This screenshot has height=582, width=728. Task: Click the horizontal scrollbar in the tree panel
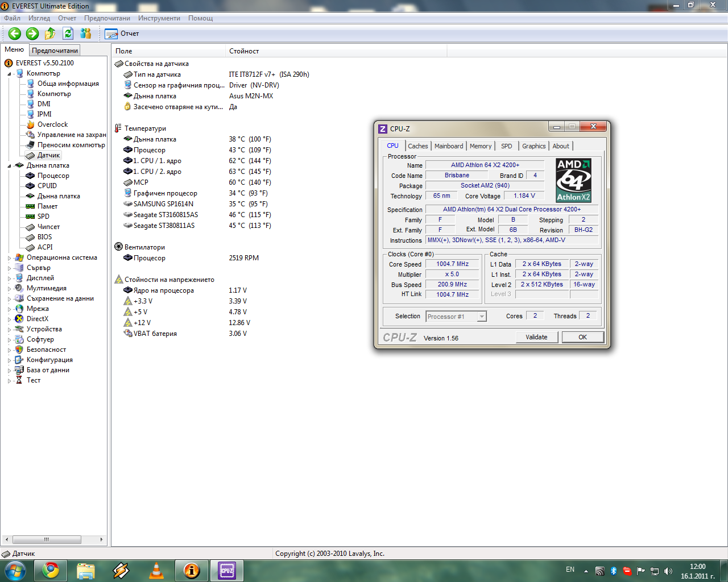point(47,539)
